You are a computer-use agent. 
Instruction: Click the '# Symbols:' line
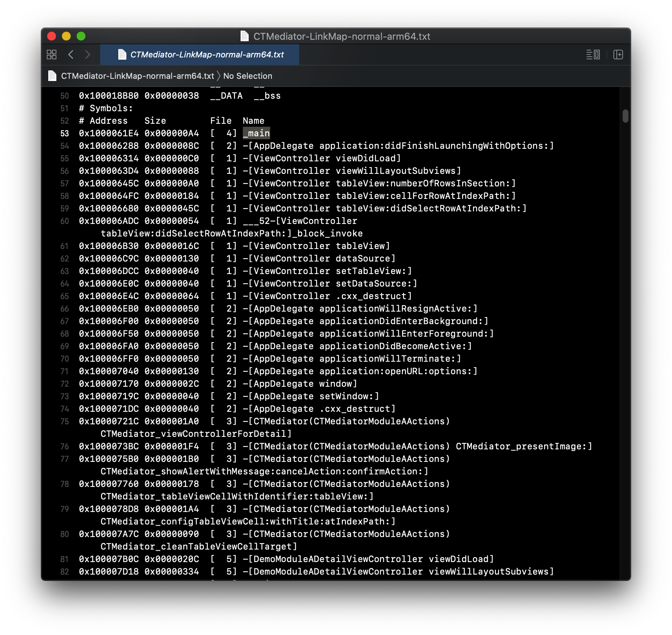click(106, 108)
